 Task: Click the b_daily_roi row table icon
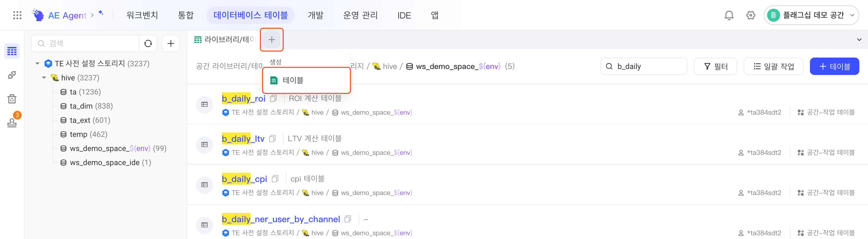coord(205,105)
